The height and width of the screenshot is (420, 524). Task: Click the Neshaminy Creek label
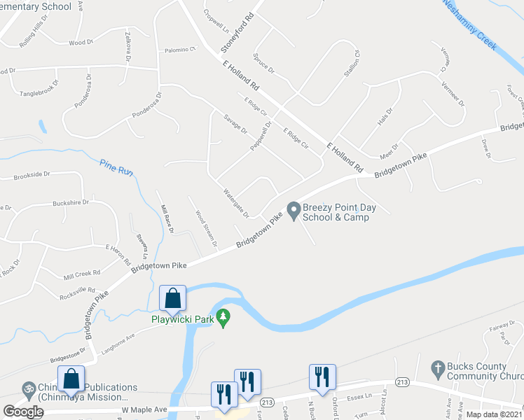[470, 24]
